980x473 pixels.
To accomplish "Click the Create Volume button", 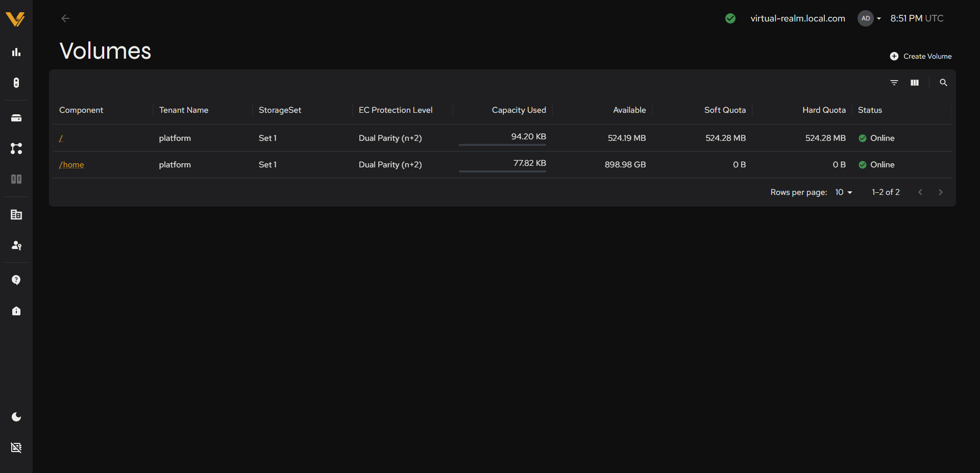I will (921, 56).
